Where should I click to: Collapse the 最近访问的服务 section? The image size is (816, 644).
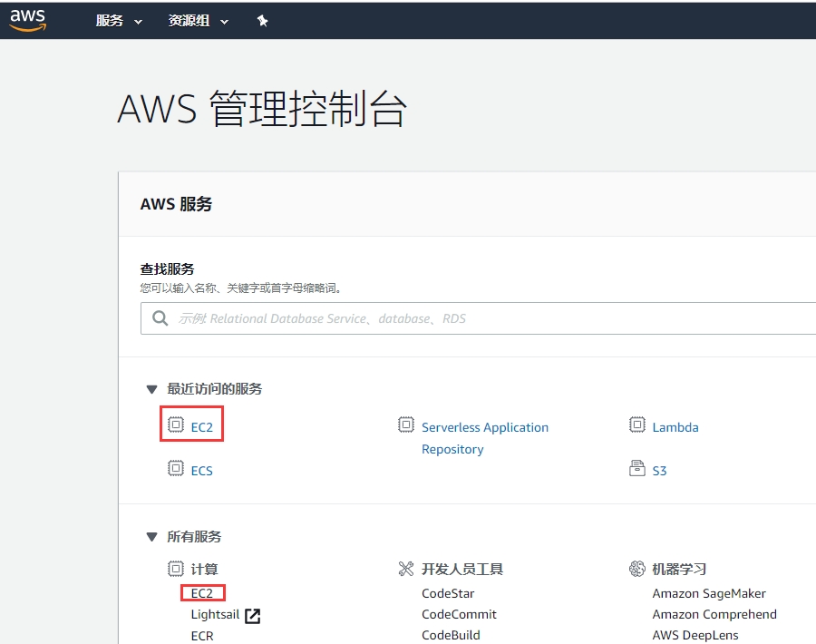click(151, 389)
